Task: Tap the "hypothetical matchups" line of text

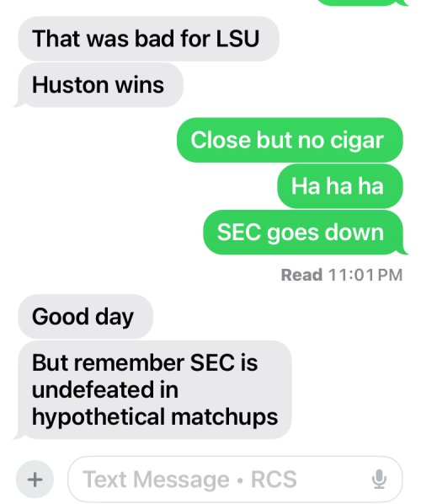Action: [155, 417]
